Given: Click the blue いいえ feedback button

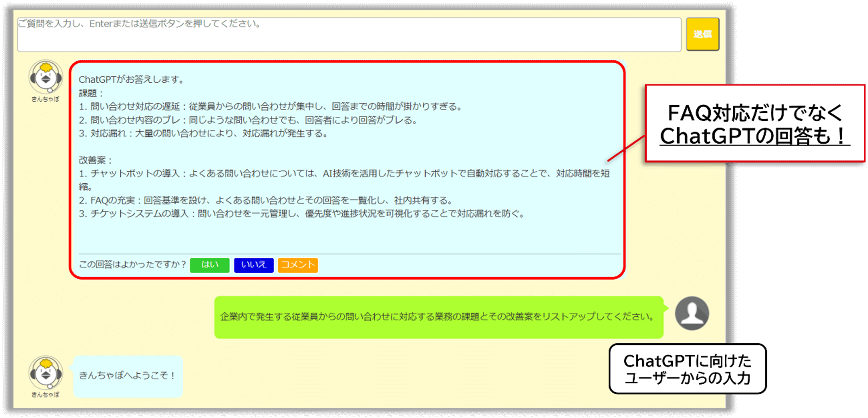Looking at the screenshot, I should pyautogui.click(x=254, y=265).
